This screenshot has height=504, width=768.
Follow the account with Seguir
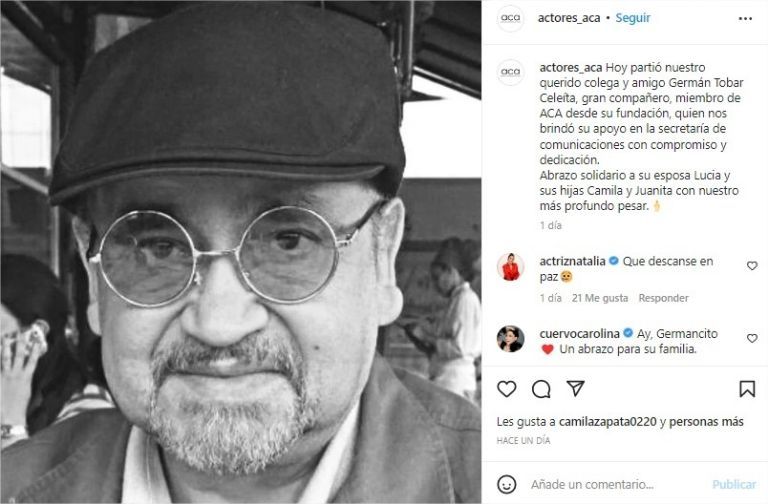(633, 18)
